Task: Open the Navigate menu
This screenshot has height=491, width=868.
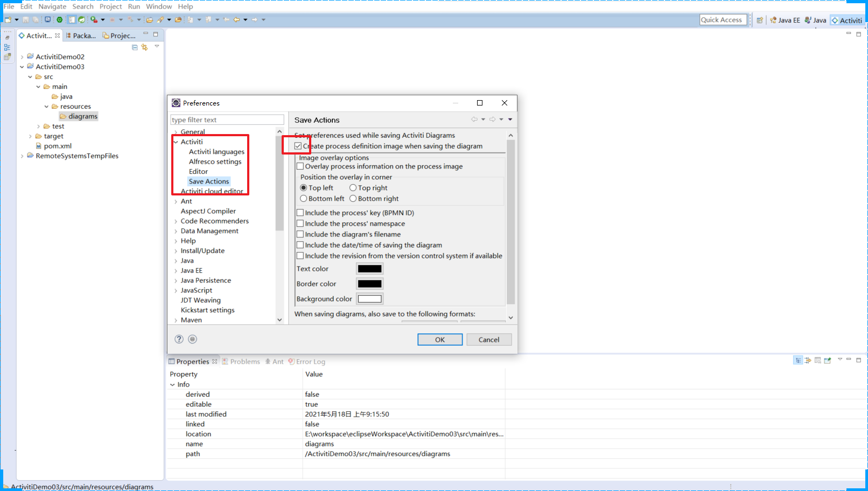Action: (52, 6)
